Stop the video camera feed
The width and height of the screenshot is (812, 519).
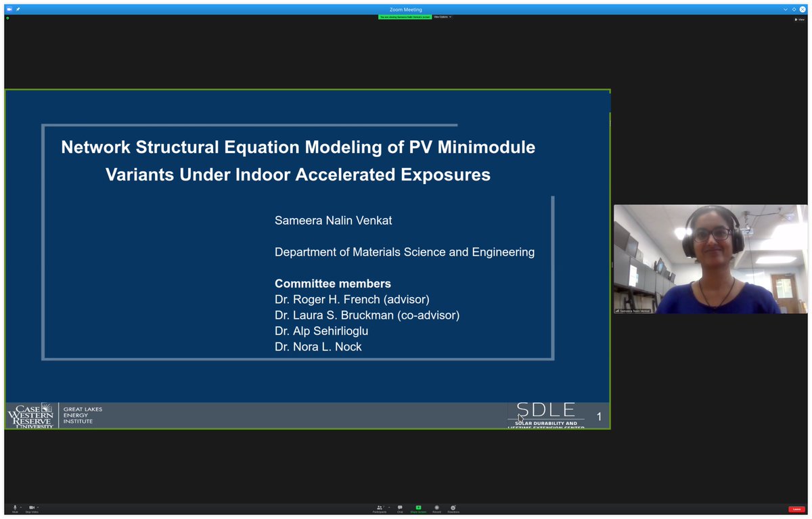point(30,507)
